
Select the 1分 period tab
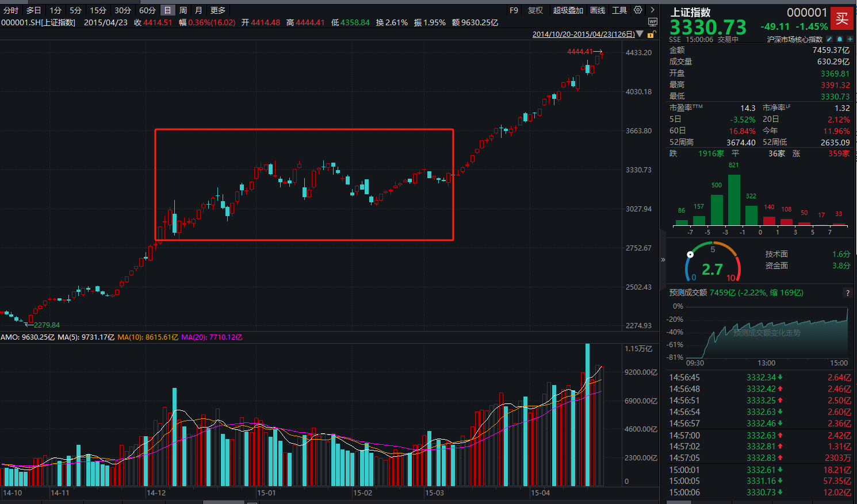55,10
